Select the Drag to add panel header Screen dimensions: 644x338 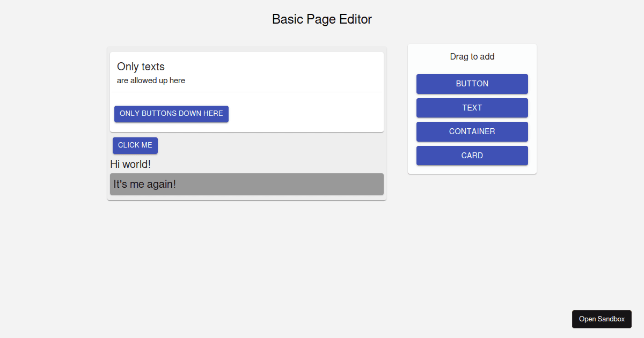point(472,56)
